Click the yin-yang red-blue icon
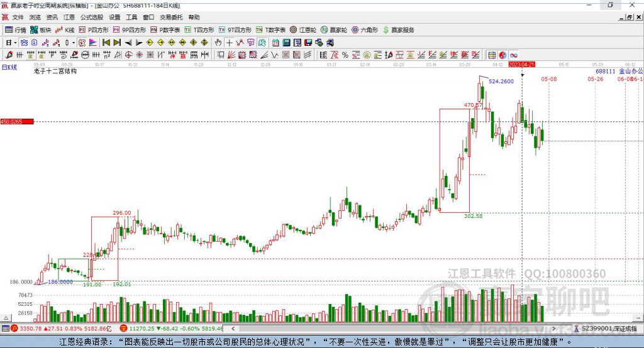This screenshot has width=644, height=348. pos(502,55)
